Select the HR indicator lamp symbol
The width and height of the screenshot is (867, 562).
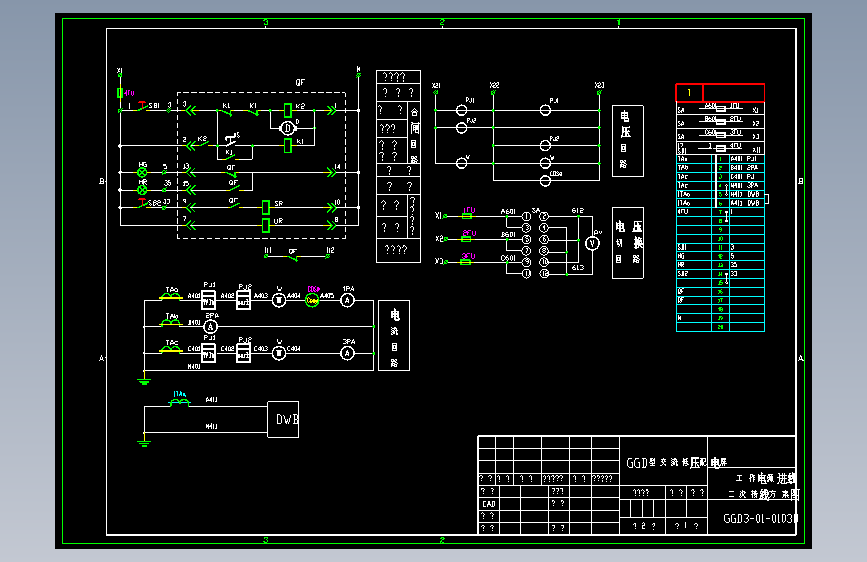[142, 190]
